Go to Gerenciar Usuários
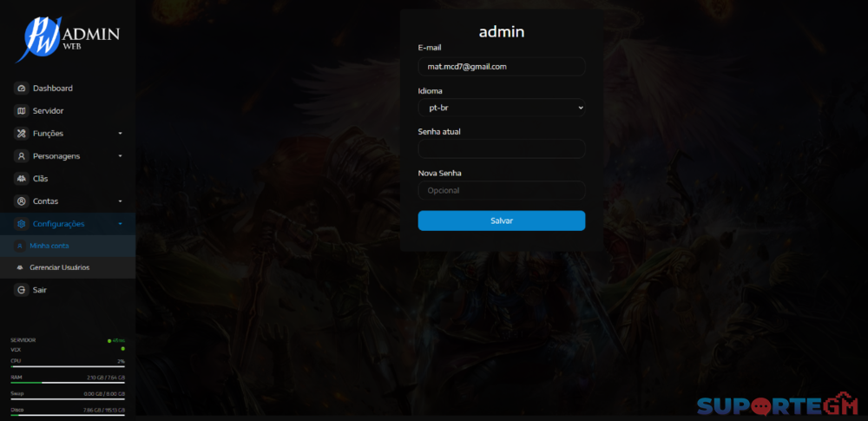Viewport: 868px width, 421px height. 59,267
